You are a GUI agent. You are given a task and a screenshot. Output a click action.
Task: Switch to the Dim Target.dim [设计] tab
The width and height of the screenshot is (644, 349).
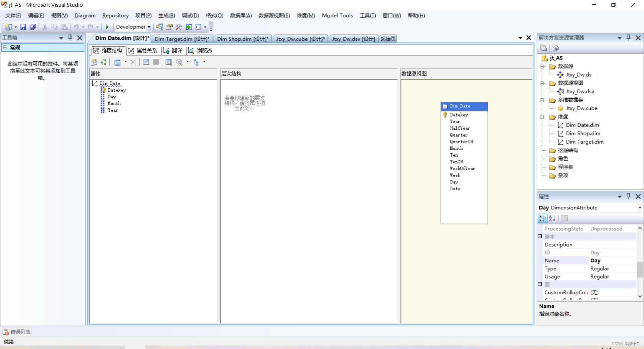[182, 39]
